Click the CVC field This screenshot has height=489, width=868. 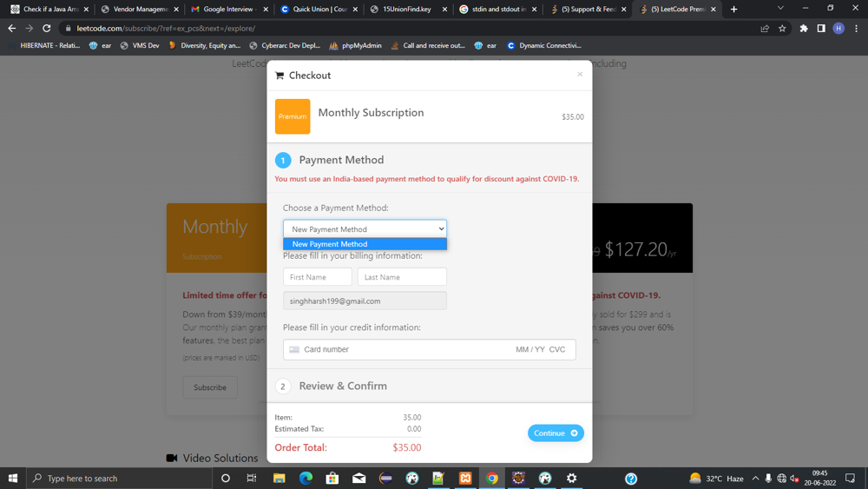click(x=557, y=349)
